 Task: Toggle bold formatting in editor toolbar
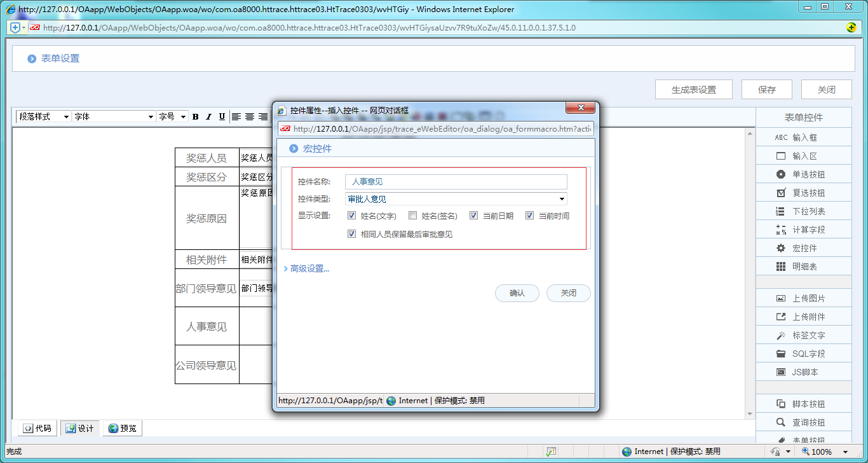[196, 116]
